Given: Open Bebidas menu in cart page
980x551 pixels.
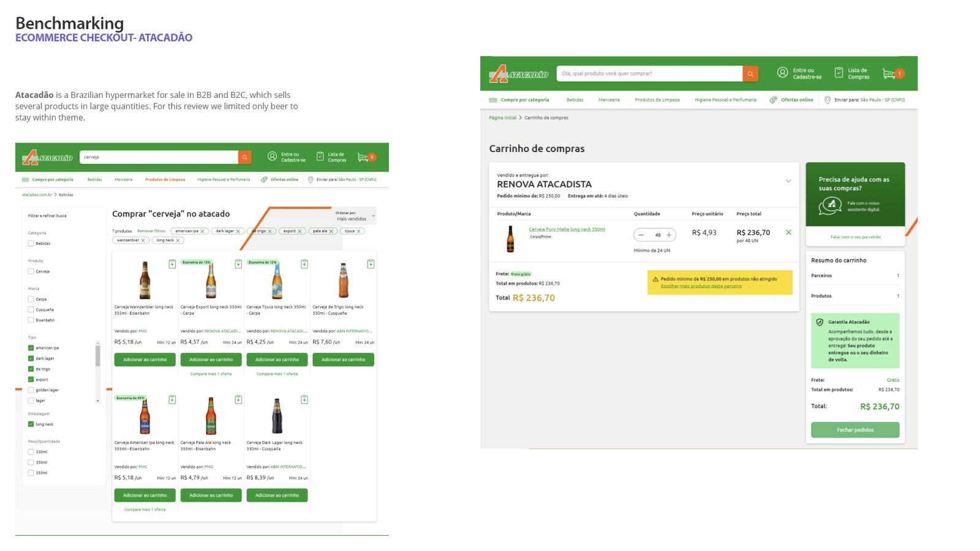Looking at the screenshot, I should 575,100.
